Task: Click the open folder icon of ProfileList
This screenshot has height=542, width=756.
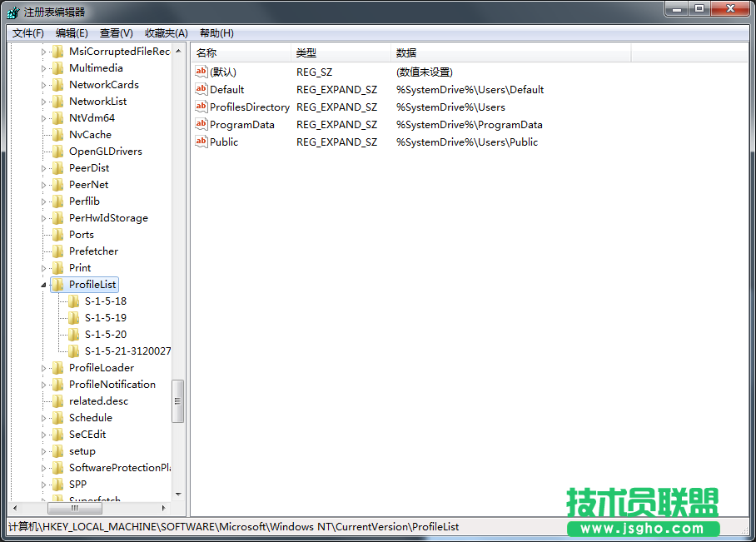Action: (57, 284)
